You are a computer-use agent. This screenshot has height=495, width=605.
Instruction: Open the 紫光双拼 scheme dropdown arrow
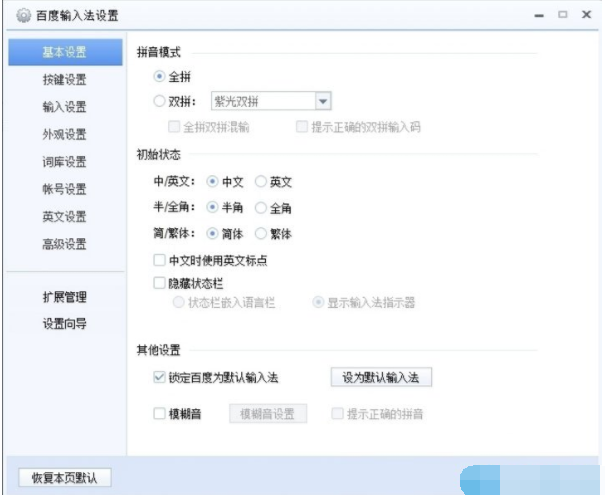click(x=323, y=101)
